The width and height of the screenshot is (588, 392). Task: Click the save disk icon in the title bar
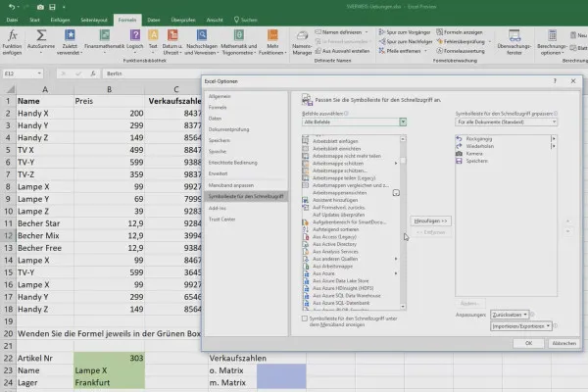tap(52, 7)
